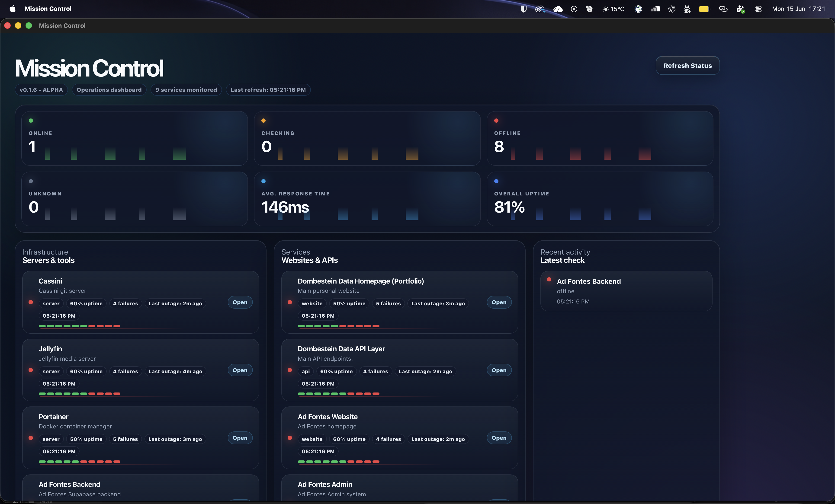Image resolution: width=835 pixels, height=504 pixels.
Task: Select the Online count value 1
Action: [32, 147]
